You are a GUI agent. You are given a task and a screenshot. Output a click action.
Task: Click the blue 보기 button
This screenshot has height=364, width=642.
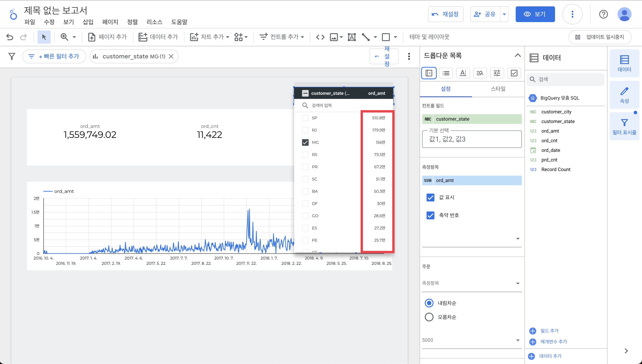(x=535, y=14)
